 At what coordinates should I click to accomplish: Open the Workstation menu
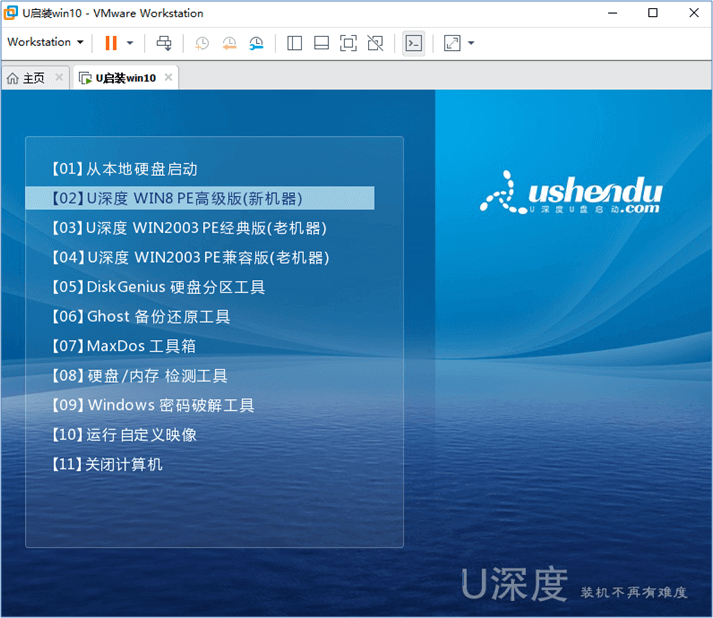click(x=45, y=42)
